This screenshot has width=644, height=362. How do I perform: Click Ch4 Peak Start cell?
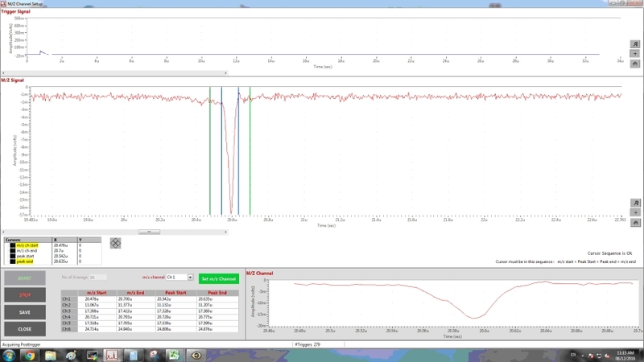(175, 317)
